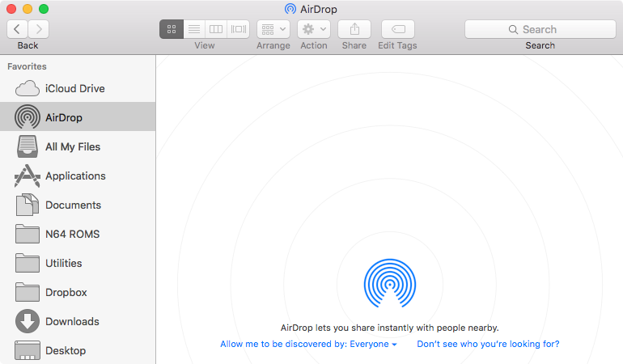
Task: Switch to list view
Action: (194, 29)
